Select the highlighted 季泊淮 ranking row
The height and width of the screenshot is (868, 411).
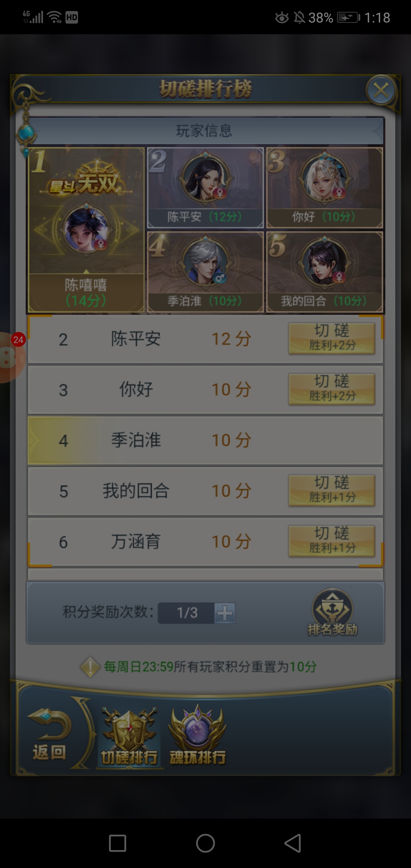205,440
